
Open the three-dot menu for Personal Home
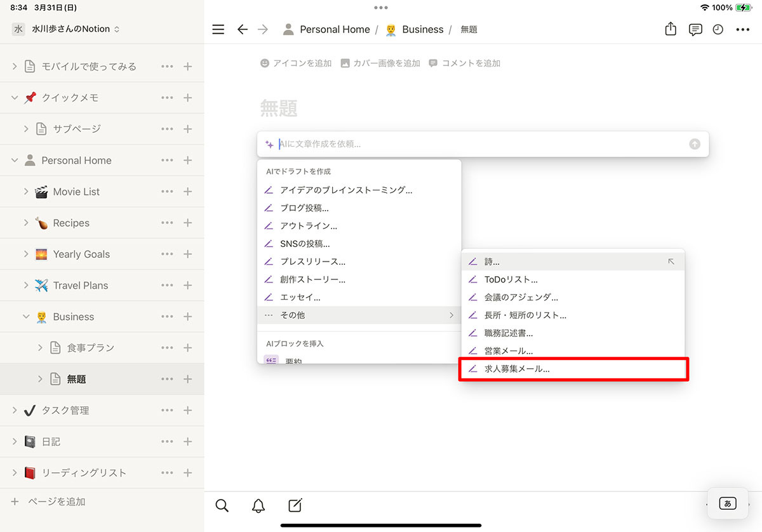[x=167, y=161]
